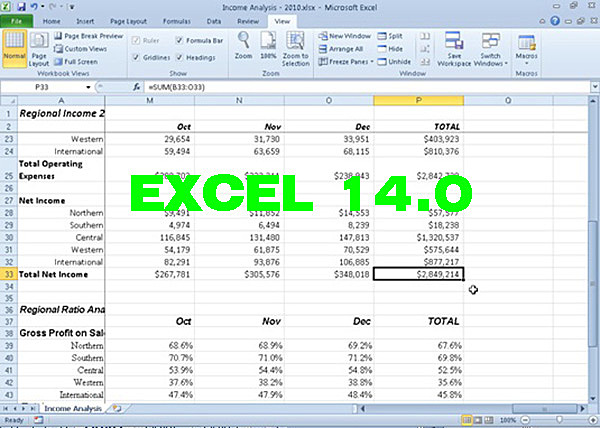The width and height of the screenshot is (600, 428).
Task: Click the Select All corner button
Action: 8,101
